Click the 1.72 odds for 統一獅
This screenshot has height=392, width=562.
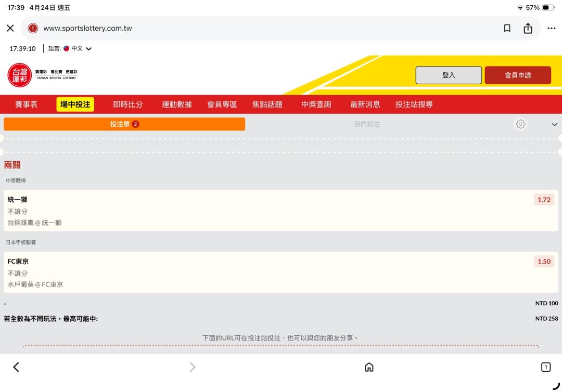pos(544,200)
